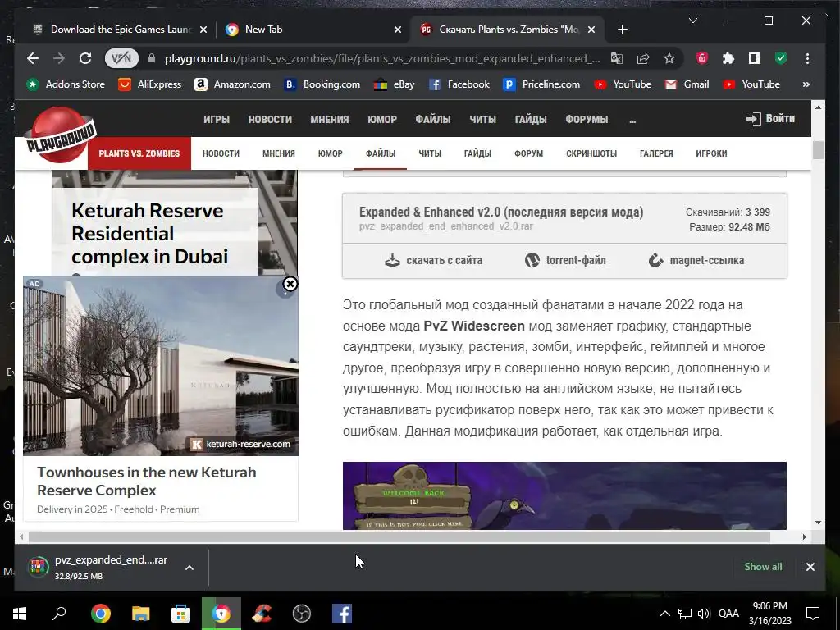
Task: Open the ИГРОКИ sub-tab
Action: coord(711,153)
